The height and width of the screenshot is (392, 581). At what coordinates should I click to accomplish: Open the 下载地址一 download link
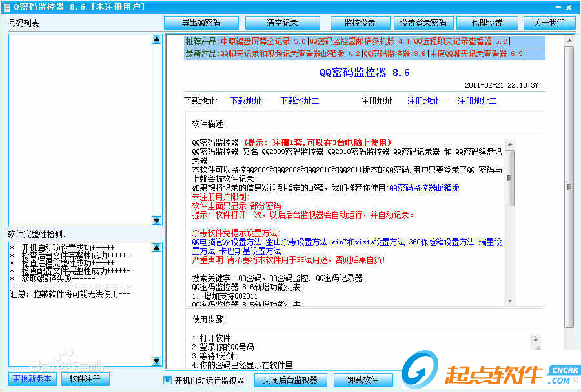pyautogui.click(x=250, y=101)
